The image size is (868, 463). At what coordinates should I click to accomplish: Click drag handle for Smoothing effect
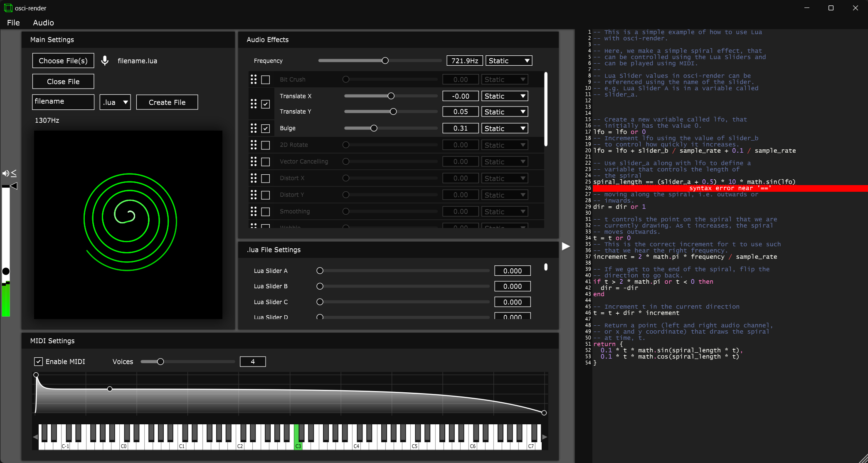[x=254, y=211]
